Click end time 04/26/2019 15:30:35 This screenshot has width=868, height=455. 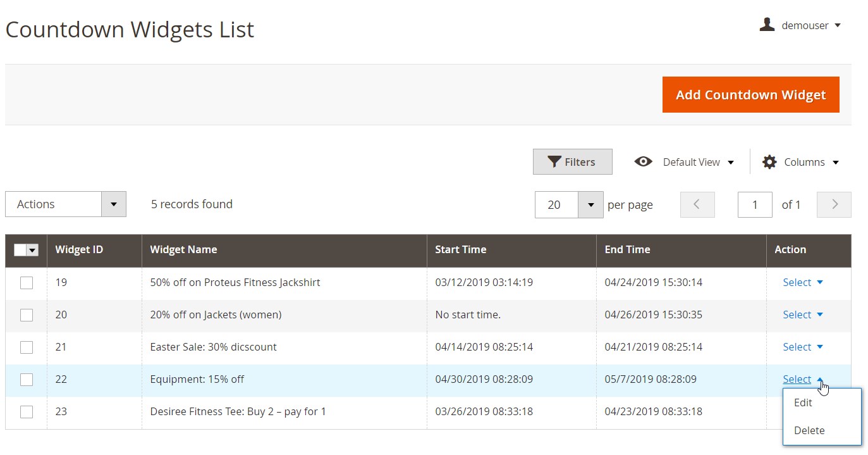(x=653, y=315)
